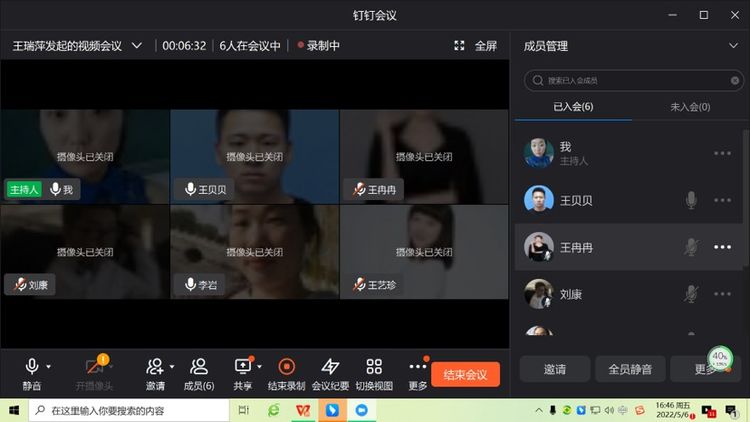Screen dimensions: 750x422
Task: Click the 00:06:32 meeting timer
Action: (184, 46)
